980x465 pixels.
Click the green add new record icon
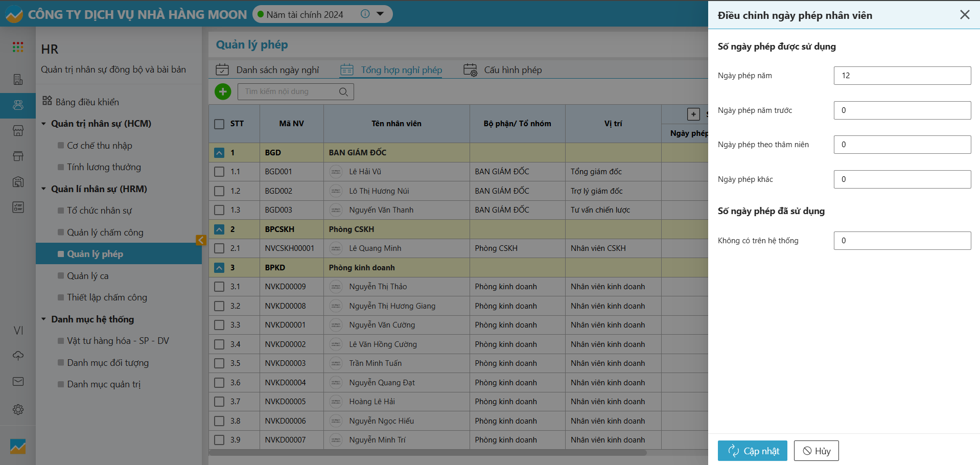point(223,91)
